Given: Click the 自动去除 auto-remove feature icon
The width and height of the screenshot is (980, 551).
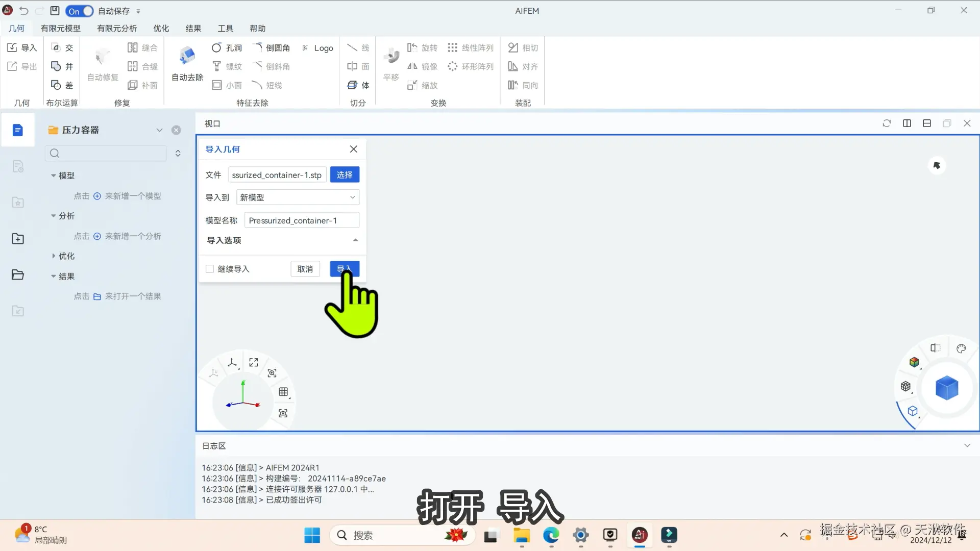Looking at the screenshot, I should coord(187,57).
